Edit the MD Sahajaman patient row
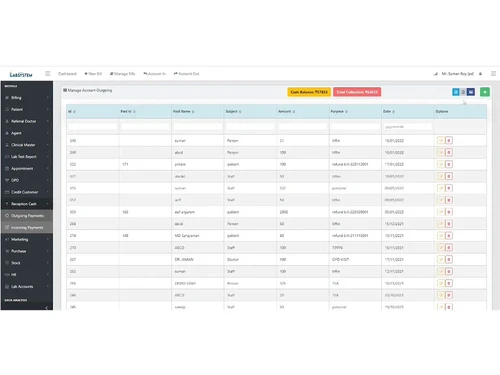Viewport: 500px width, 375px height. click(441, 236)
